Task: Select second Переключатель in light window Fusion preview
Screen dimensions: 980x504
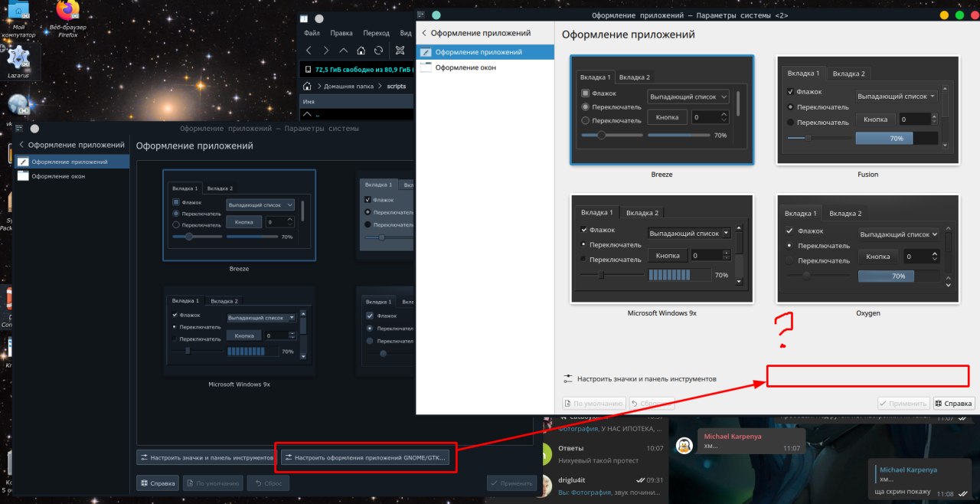Action: tap(791, 122)
